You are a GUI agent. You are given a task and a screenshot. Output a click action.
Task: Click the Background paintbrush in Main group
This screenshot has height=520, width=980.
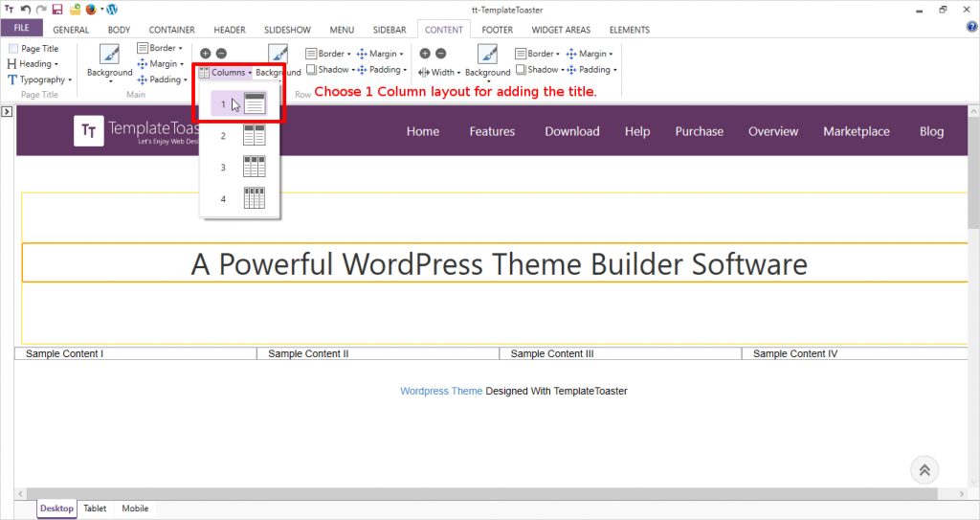[x=109, y=55]
